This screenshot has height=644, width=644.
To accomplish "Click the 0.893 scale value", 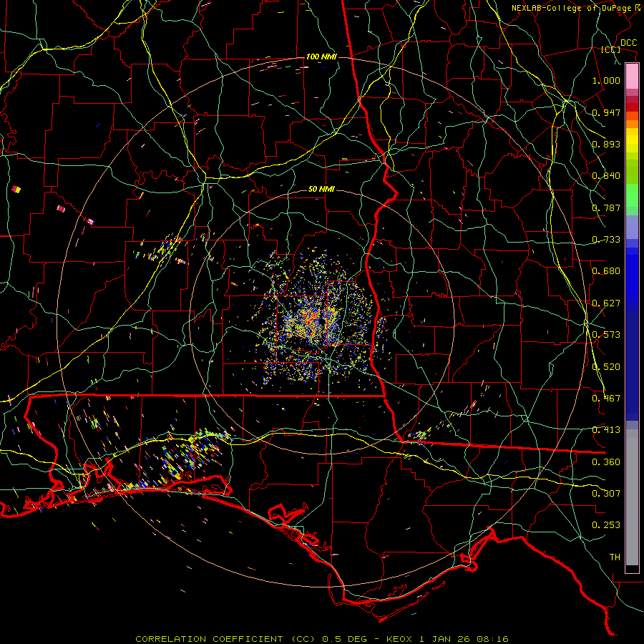I will coord(606,144).
